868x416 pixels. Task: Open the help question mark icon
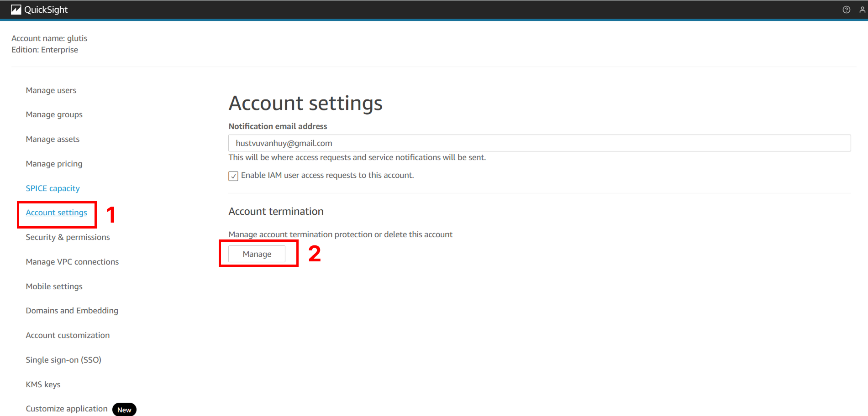[846, 10]
